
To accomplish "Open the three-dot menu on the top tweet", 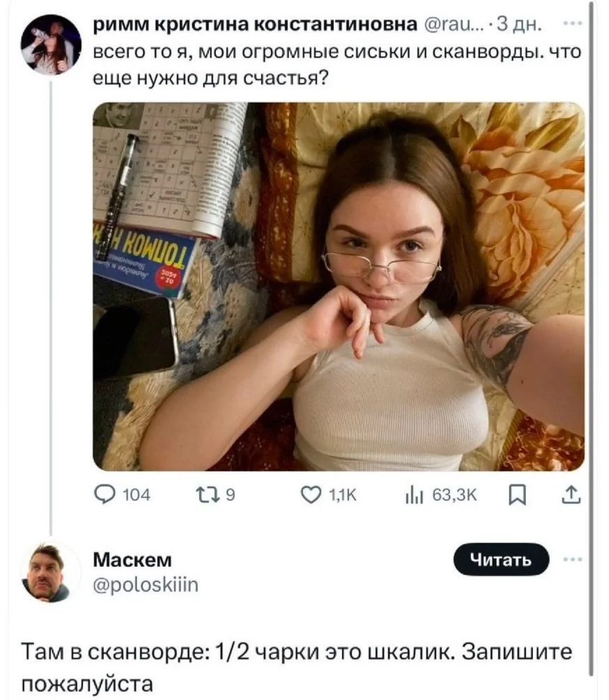I will click(572, 23).
